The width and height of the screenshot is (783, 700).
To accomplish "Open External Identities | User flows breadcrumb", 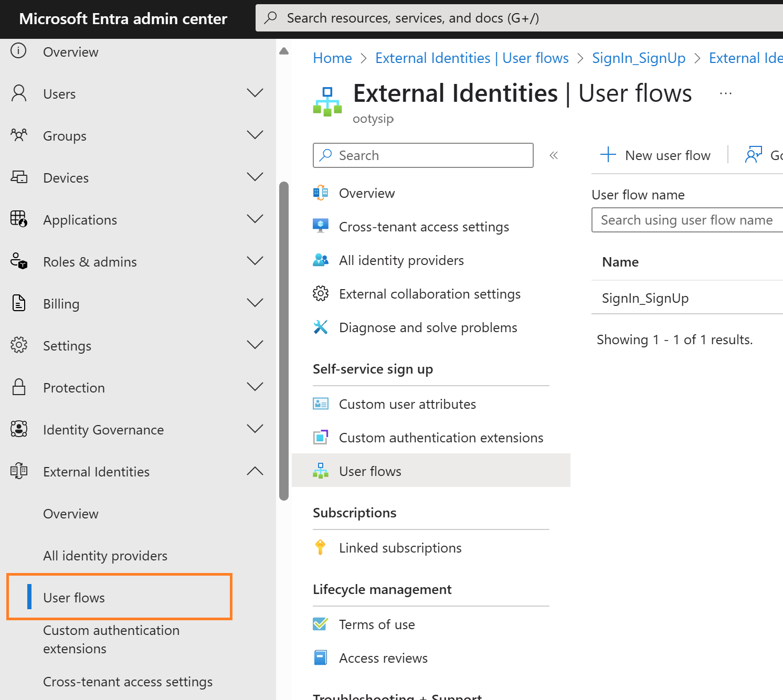I will click(472, 58).
